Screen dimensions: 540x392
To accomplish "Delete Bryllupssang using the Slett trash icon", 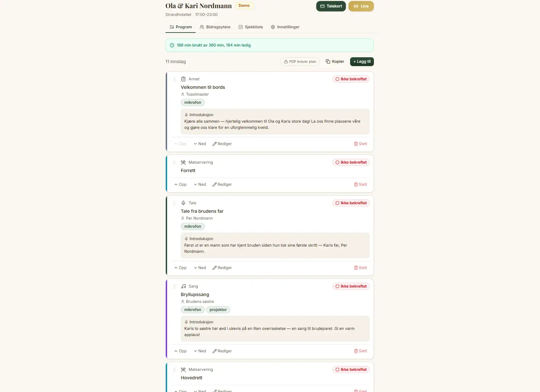I will (360, 351).
